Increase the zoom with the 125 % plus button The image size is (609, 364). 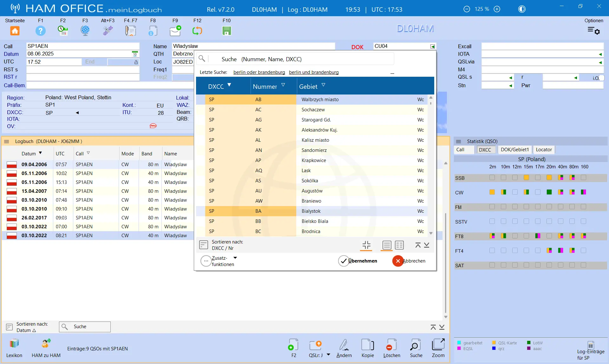click(497, 9)
